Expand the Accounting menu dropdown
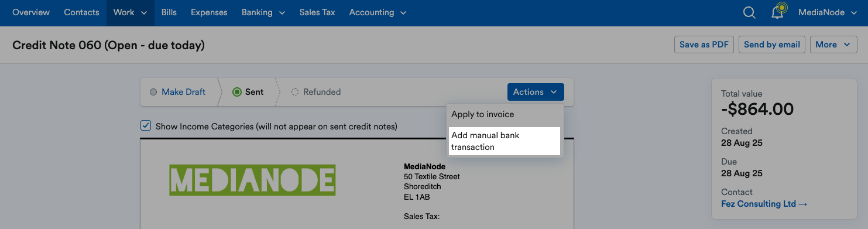Viewport: 868px width, 229px height. [378, 12]
